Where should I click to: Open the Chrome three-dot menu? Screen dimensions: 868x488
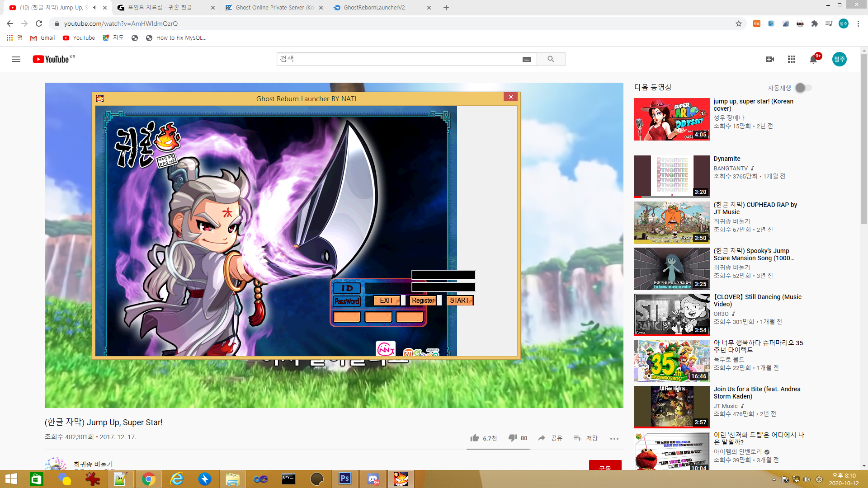[858, 23]
